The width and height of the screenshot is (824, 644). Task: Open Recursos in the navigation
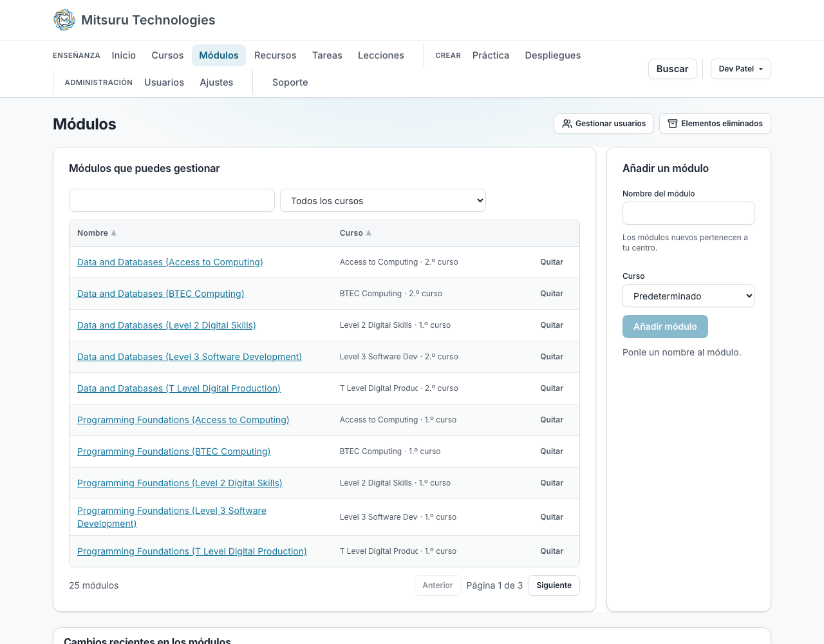click(276, 55)
